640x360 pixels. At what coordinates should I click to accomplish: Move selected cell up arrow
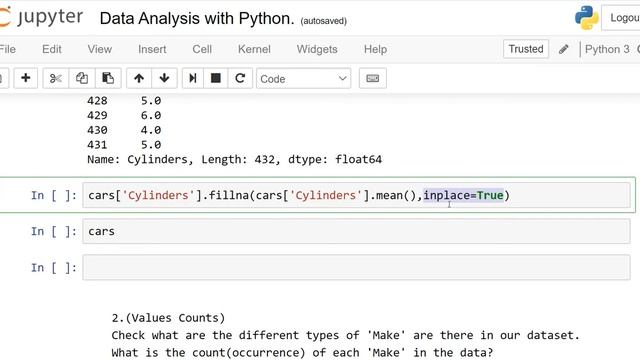click(139, 78)
